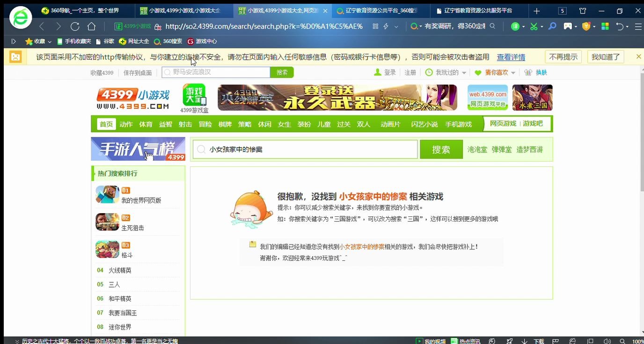Close the active 4399 search tab
The height and width of the screenshot is (344, 644).
(325, 11)
